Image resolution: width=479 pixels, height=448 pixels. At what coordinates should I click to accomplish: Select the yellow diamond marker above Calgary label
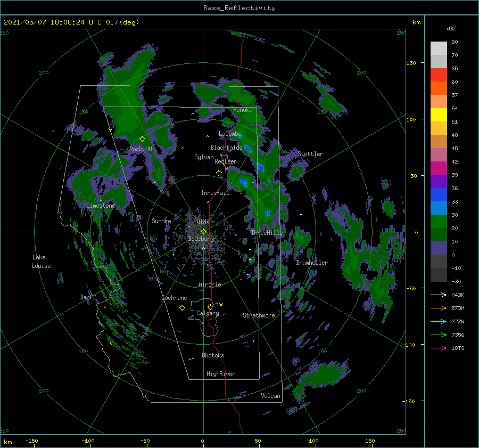point(210,307)
